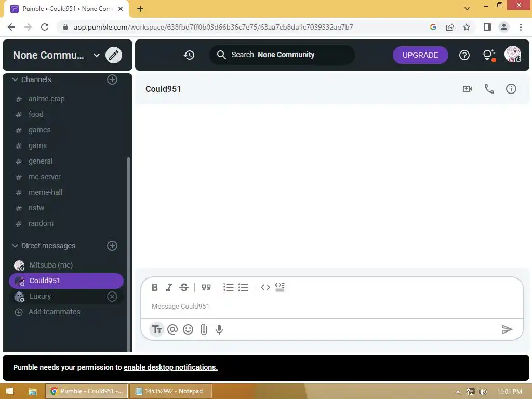Send the message with arrow icon

pyautogui.click(x=507, y=329)
